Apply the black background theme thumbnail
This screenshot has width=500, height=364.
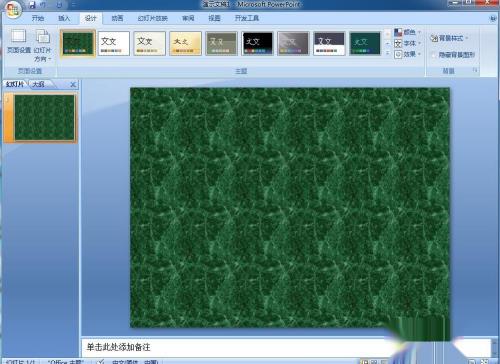(x=258, y=43)
